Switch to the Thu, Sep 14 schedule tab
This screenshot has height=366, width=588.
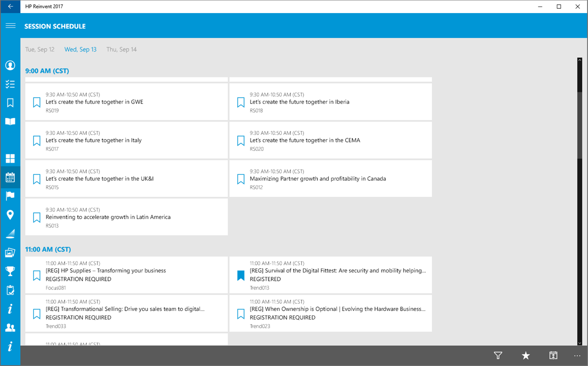[121, 49]
